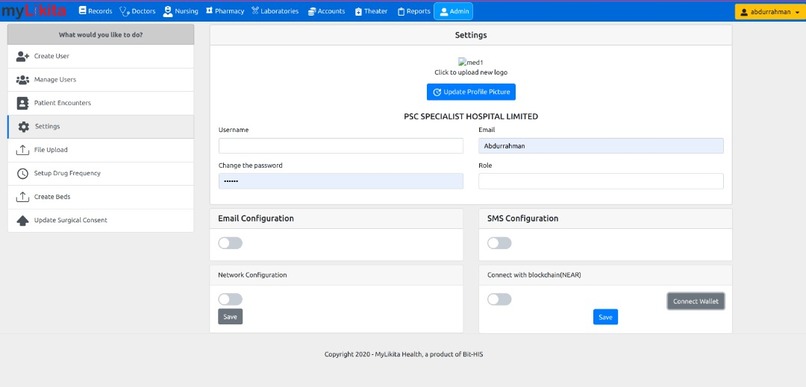
Task: Click the Settings gear icon
Action: pyautogui.click(x=24, y=126)
